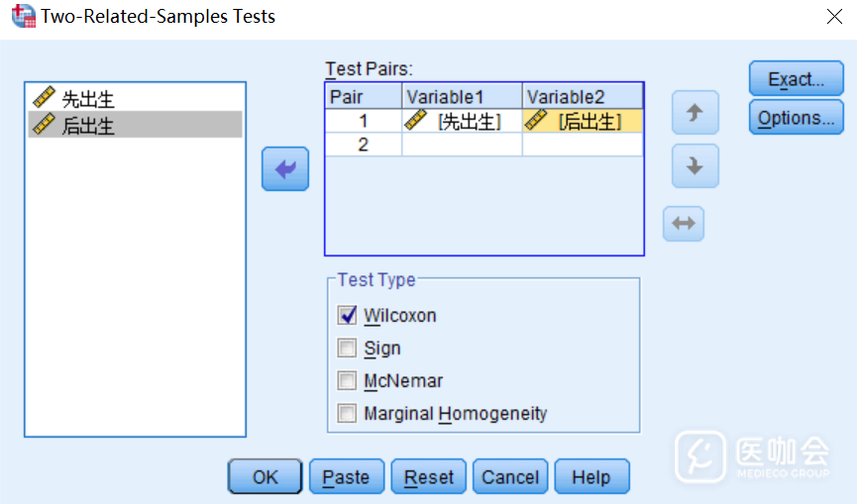Click ruler icon beside 先出生 in variable list

[x=44, y=98]
